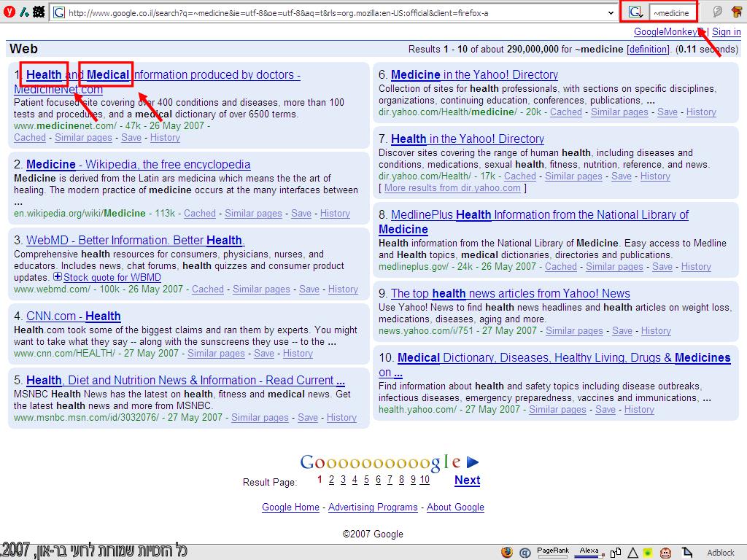Click the Google favicon in address bar
This screenshot has height=560, width=747.
point(58,12)
